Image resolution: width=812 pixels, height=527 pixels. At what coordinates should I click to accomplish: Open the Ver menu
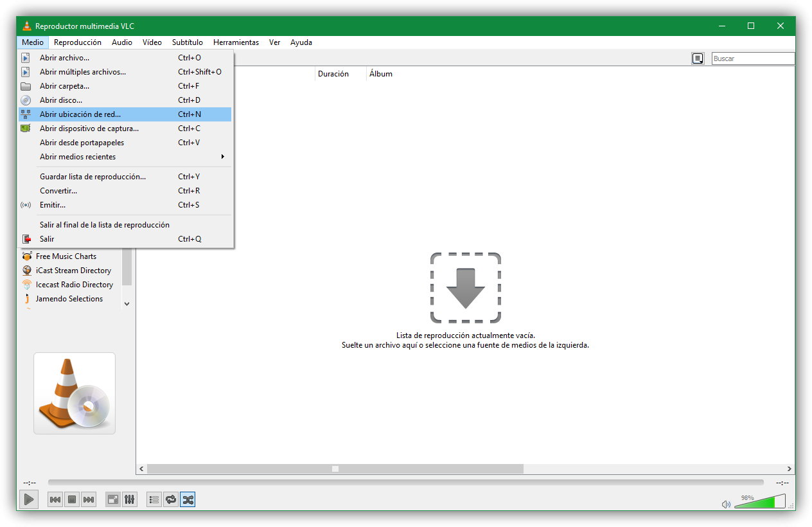[x=275, y=42]
